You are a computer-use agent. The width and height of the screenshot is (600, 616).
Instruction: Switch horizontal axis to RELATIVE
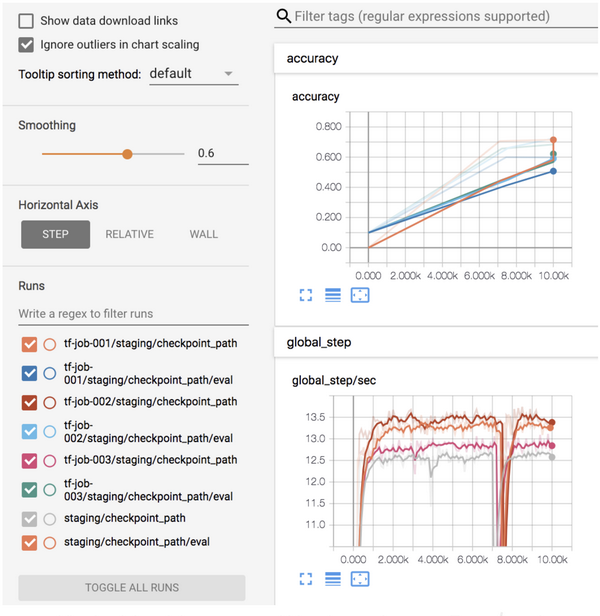click(x=129, y=235)
